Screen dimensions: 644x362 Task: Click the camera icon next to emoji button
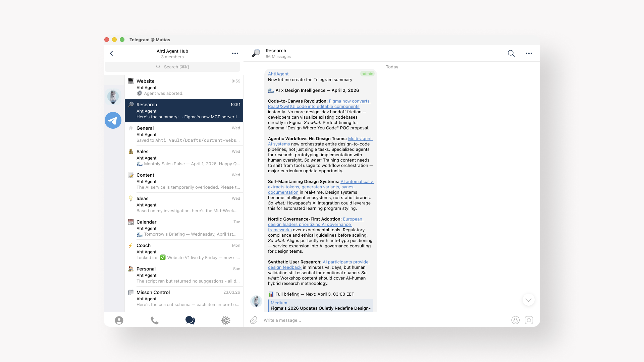tap(529, 320)
